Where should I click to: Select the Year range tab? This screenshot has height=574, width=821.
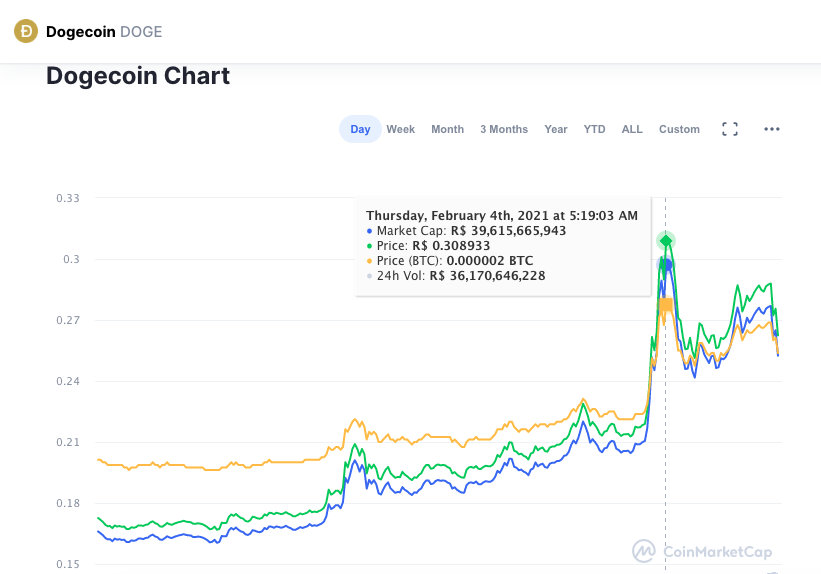coord(556,129)
